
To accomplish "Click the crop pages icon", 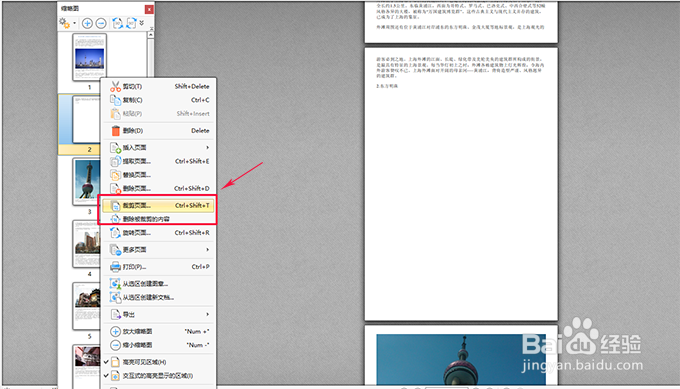I will (115, 206).
